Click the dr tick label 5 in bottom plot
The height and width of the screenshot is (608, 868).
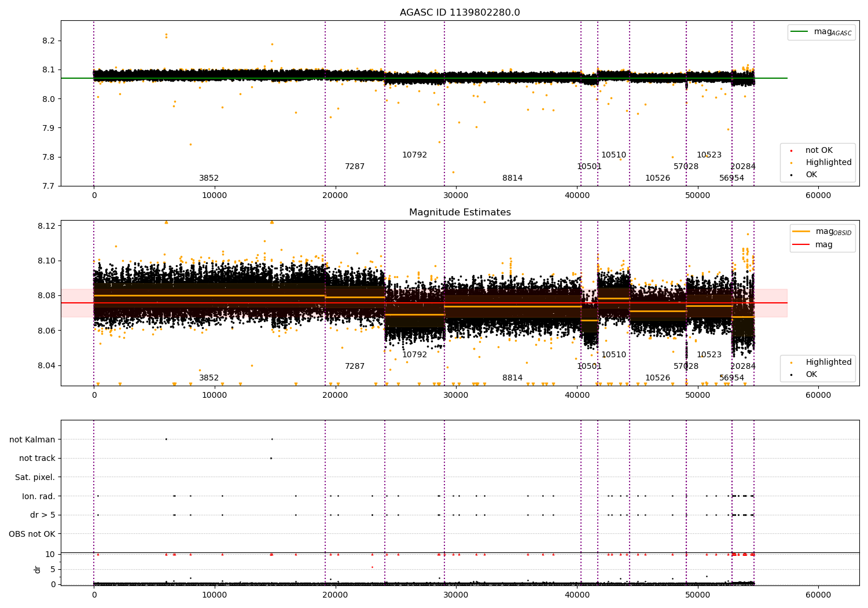53,570
